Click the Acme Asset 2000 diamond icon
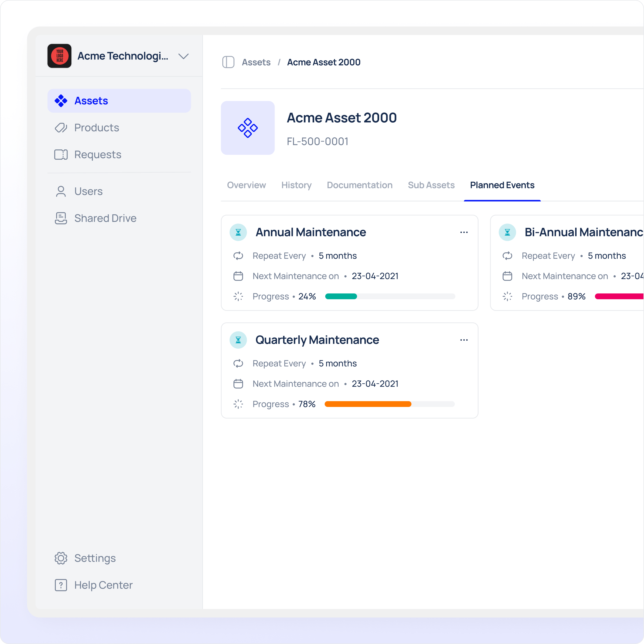Viewport: 644px width, 644px height. pos(248,128)
